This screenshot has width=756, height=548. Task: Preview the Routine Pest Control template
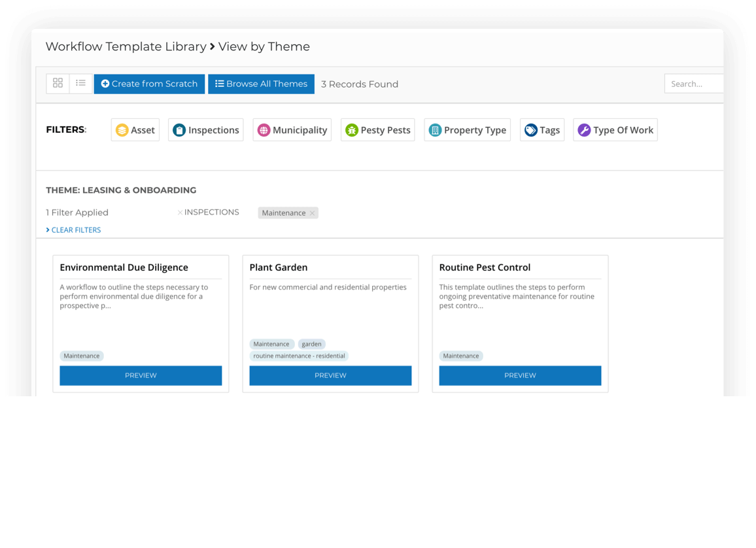520,375
